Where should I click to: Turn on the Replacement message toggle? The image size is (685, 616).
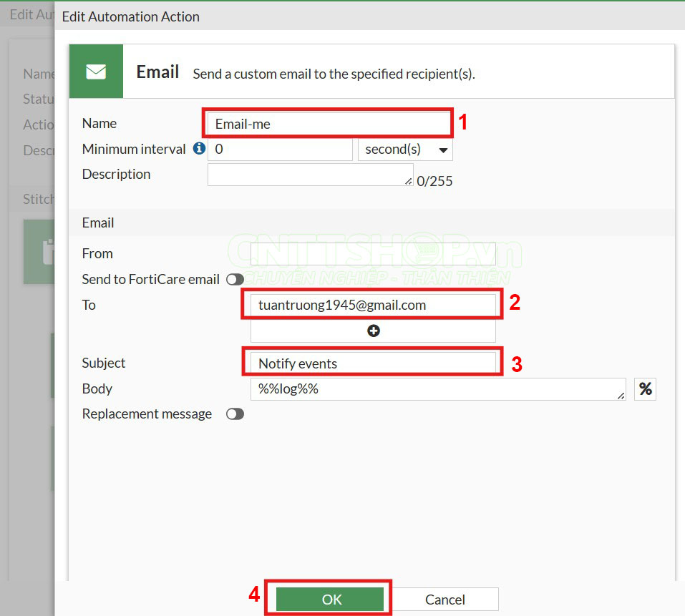point(235,414)
